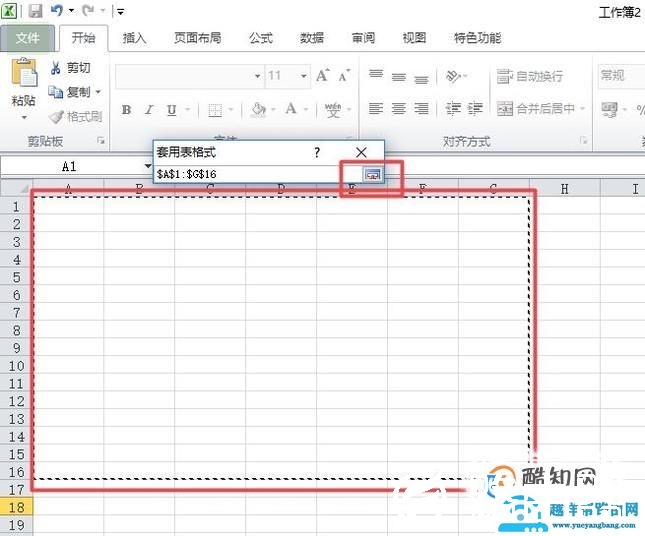Open the 剪贴板 pane launcher
645x536 pixels.
pyautogui.click(x=101, y=141)
